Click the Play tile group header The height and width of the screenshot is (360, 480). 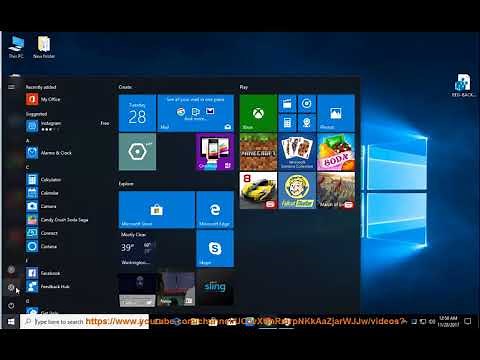[244, 87]
